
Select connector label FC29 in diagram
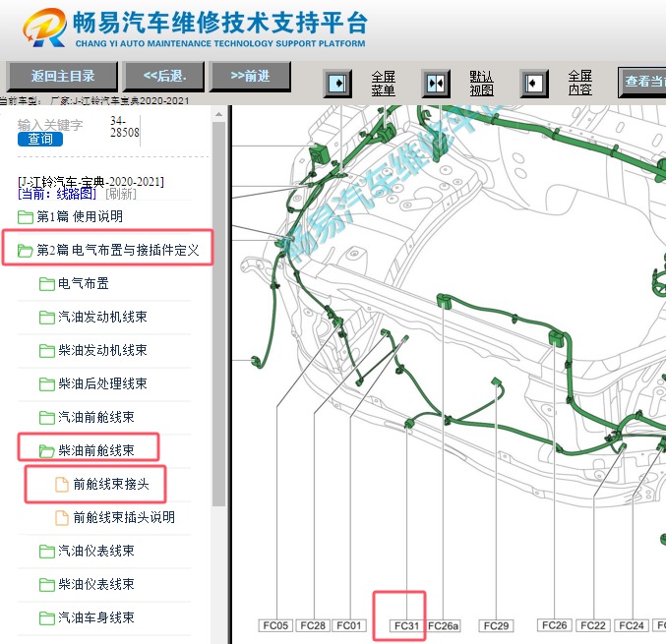click(496, 626)
